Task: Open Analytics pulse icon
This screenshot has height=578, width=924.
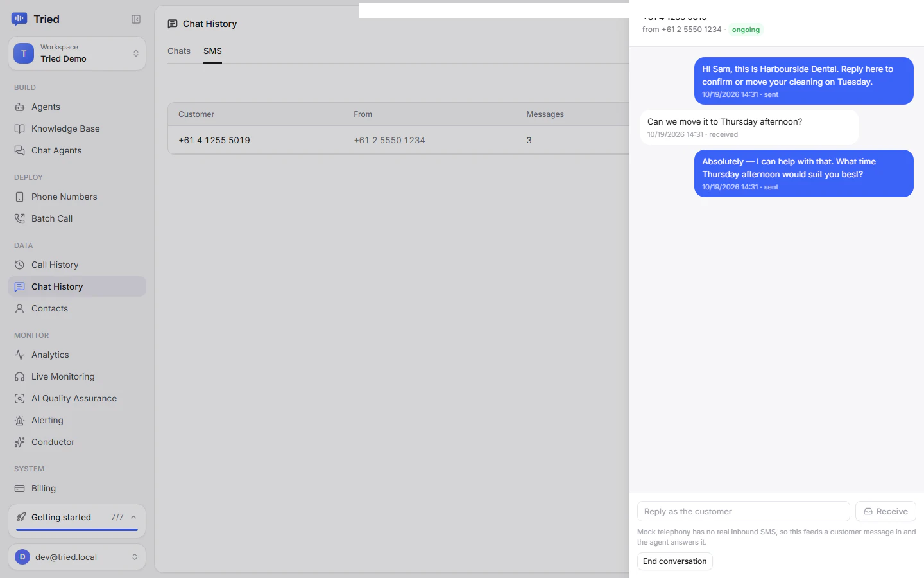Action: tap(20, 355)
